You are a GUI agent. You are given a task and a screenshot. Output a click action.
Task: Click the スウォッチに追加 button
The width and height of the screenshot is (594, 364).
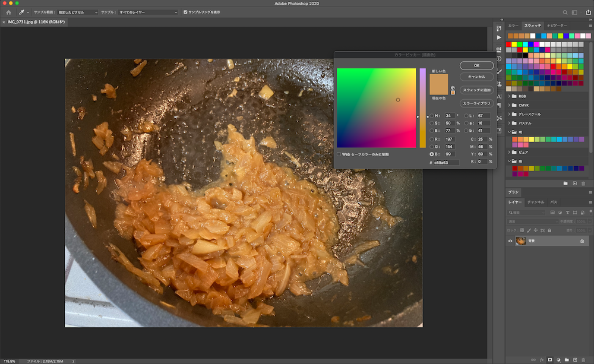(476, 90)
